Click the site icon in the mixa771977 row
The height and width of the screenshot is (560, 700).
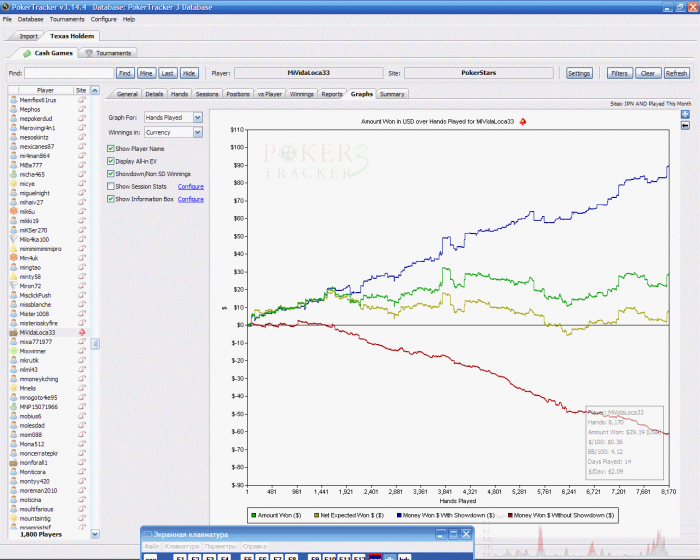point(82,342)
